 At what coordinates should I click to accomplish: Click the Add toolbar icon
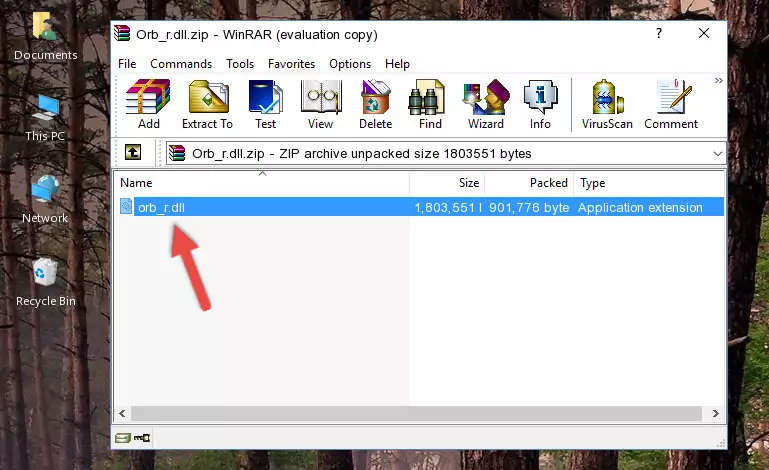(148, 104)
